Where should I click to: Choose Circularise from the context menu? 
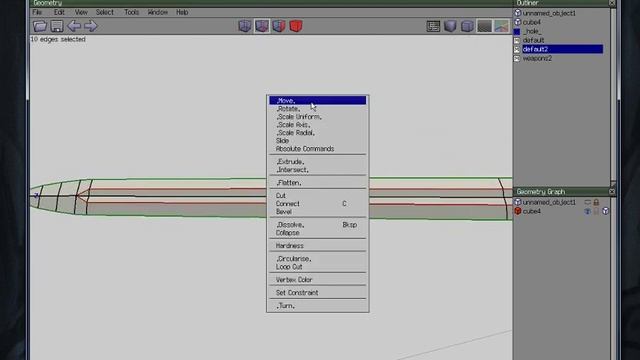318,259
